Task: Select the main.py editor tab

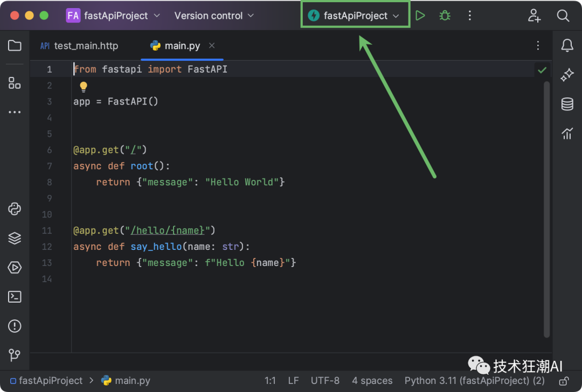Action: [182, 46]
